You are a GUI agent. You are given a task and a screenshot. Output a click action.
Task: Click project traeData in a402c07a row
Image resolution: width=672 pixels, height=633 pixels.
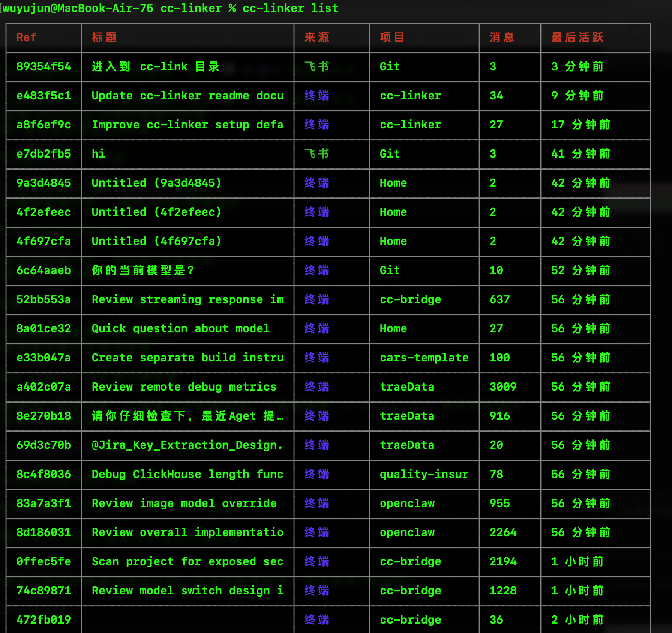(407, 387)
